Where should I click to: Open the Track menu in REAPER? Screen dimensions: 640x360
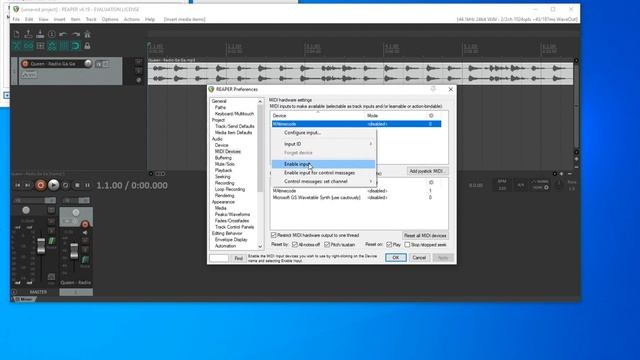point(91,19)
